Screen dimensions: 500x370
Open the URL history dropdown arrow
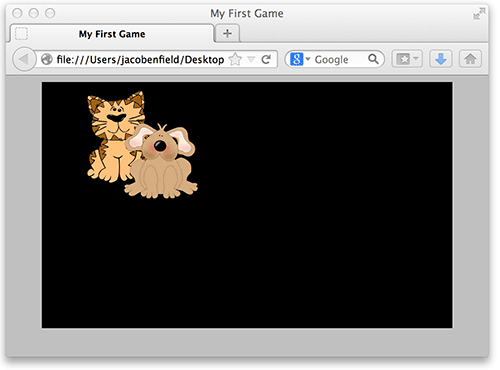pos(251,59)
